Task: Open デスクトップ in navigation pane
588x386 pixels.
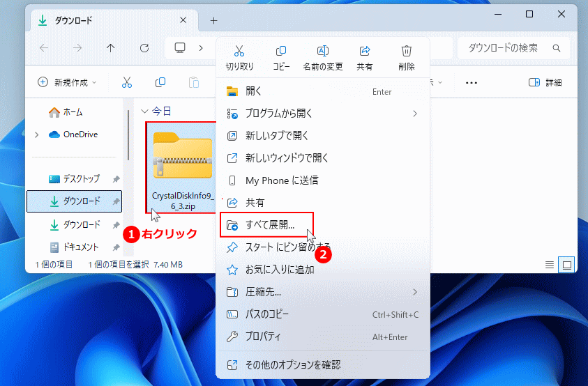Action: pyautogui.click(x=74, y=179)
